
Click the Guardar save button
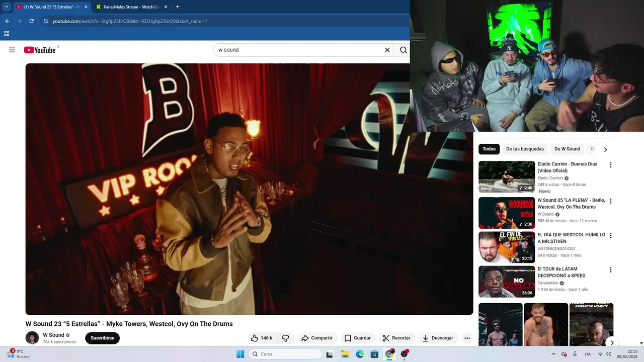pyautogui.click(x=357, y=338)
